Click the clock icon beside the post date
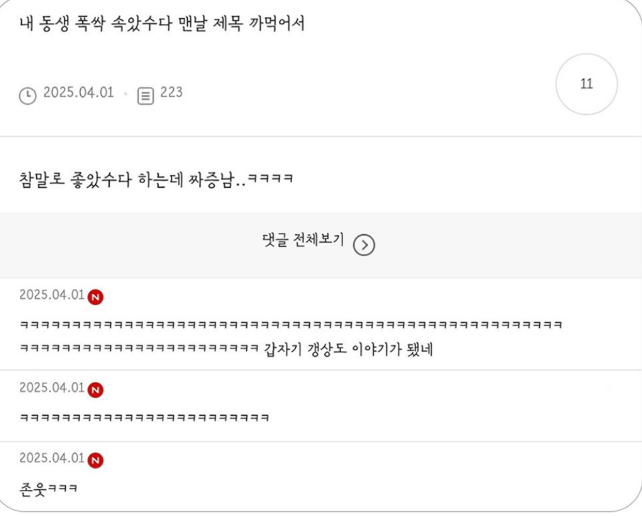This screenshot has width=642, height=516. tap(27, 96)
